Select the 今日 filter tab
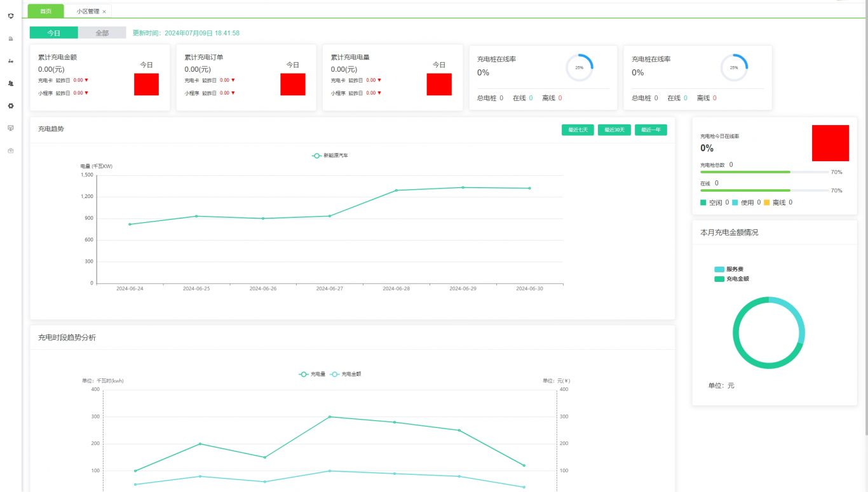The height and width of the screenshot is (492, 868). point(54,33)
